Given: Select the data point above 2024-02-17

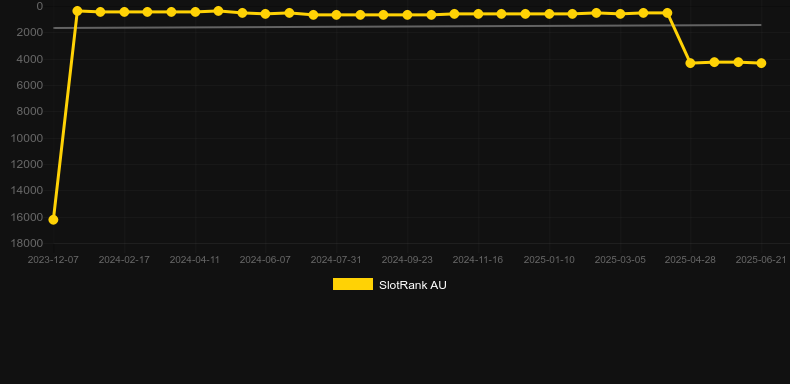Looking at the screenshot, I should [124, 12].
